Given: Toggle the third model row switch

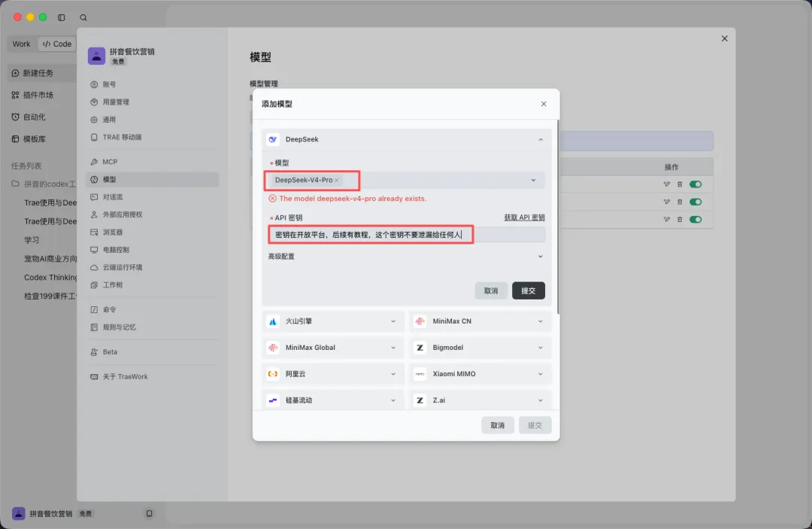Looking at the screenshot, I should [695, 220].
